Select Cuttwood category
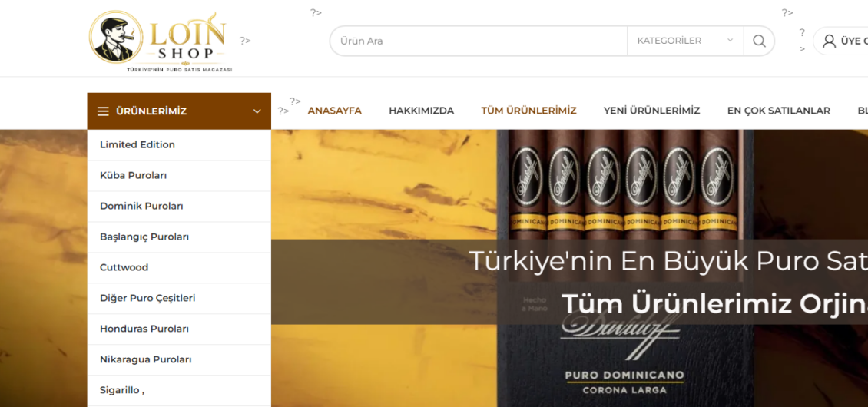 click(x=179, y=267)
